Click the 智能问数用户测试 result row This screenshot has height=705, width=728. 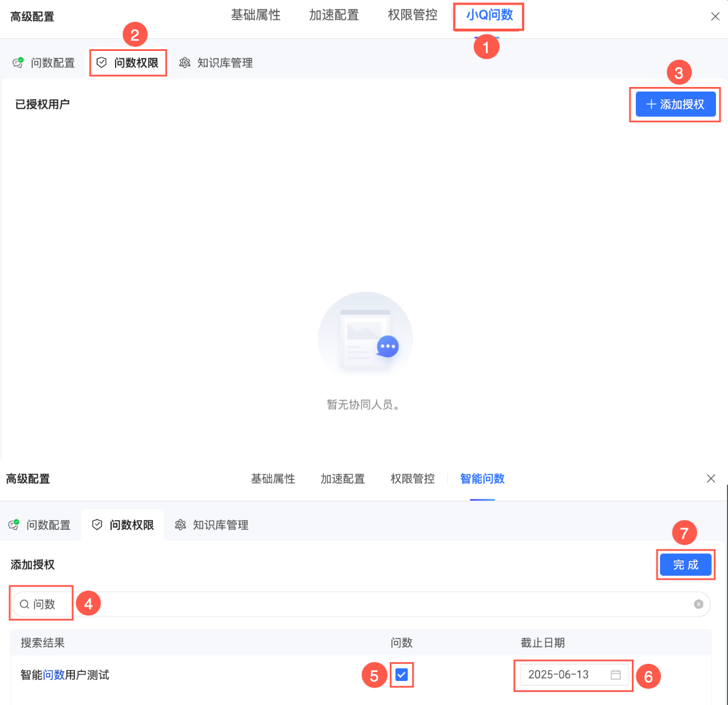pyautogui.click(x=361, y=675)
